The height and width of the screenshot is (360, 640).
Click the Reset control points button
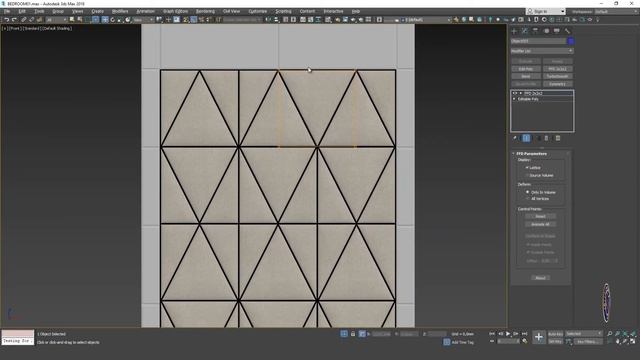pos(540,216)
